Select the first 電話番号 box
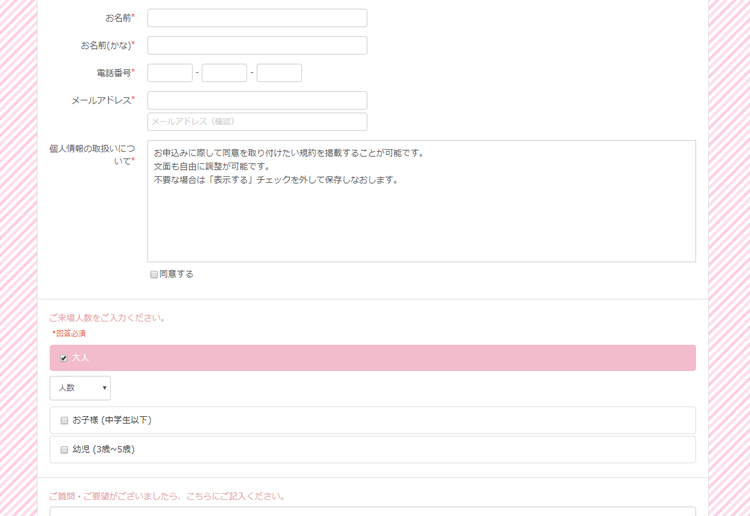The height and width of the screenshot is (516, 750). [170, 73]
